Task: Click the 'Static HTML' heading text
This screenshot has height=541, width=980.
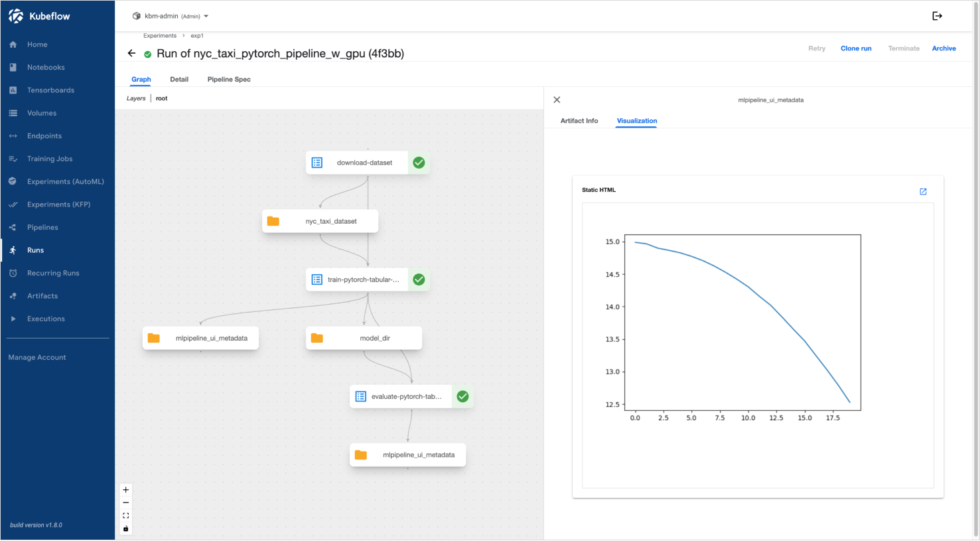Action: 598,190
